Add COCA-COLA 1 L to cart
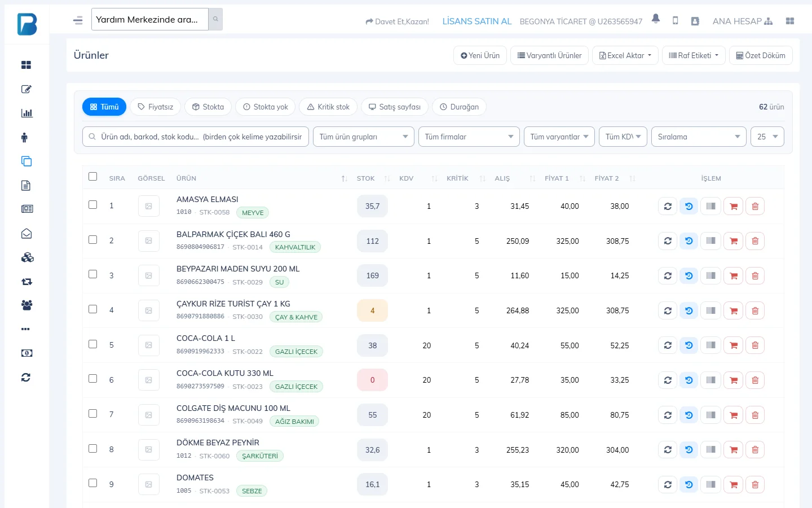 tap(733, 345)
